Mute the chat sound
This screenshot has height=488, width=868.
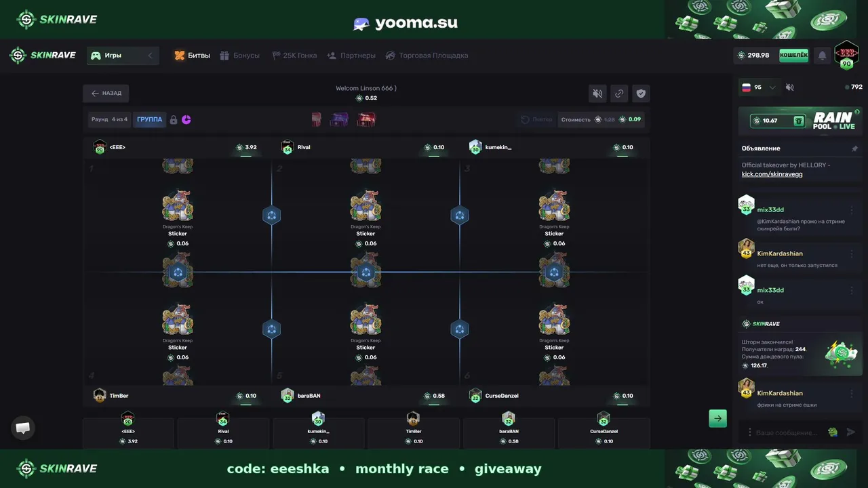click(x=789, y=87)
